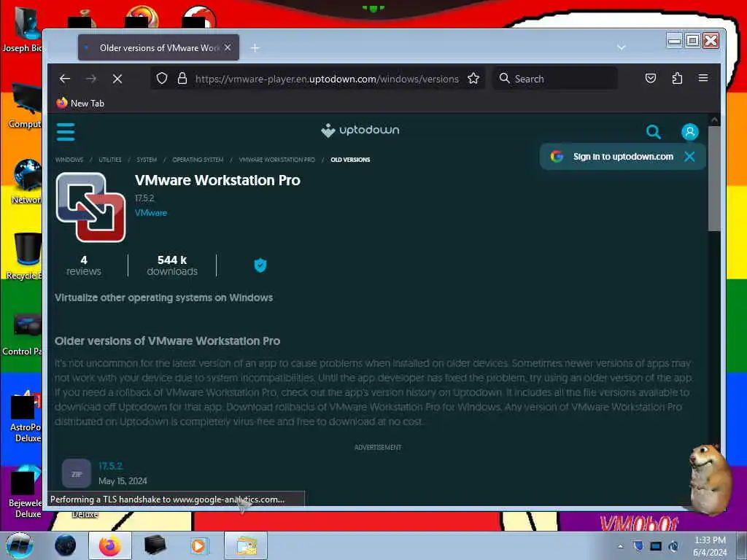Click the network tray icon
Screen dimensions: 747x560
point(656,546)
